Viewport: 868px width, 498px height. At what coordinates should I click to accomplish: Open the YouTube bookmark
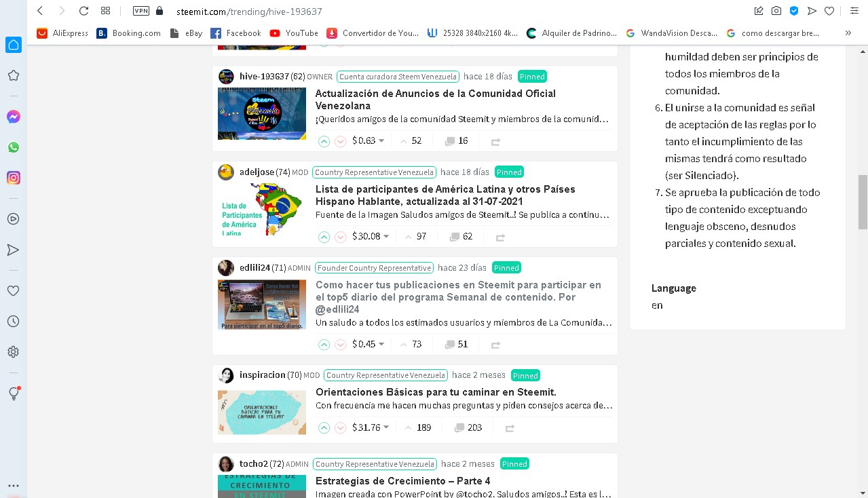click(x=294, y=33)
